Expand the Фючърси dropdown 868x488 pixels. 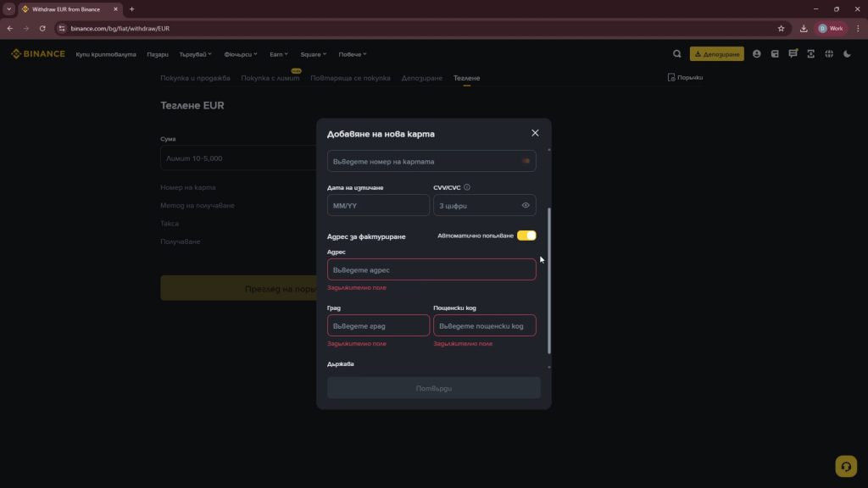click(241, 54)
